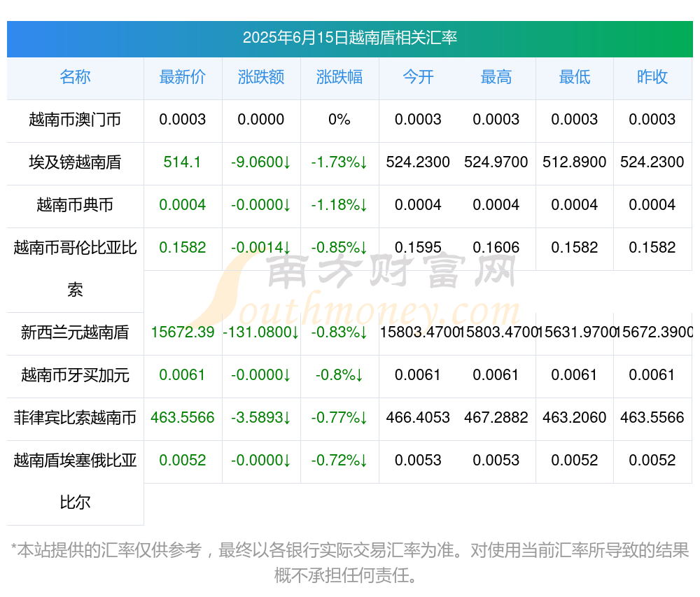
Task: Select the 最低 column header
Action: [575, 77]
